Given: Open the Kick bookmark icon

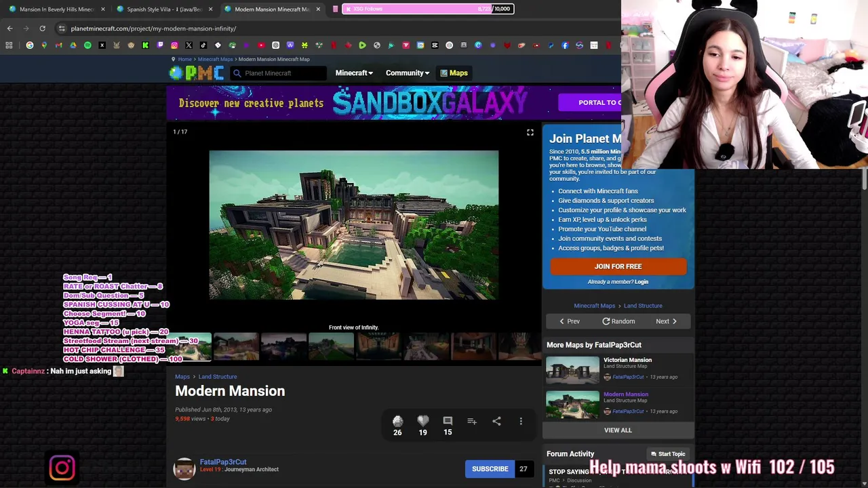Looking at the screenshot, I should coord(145,45).
